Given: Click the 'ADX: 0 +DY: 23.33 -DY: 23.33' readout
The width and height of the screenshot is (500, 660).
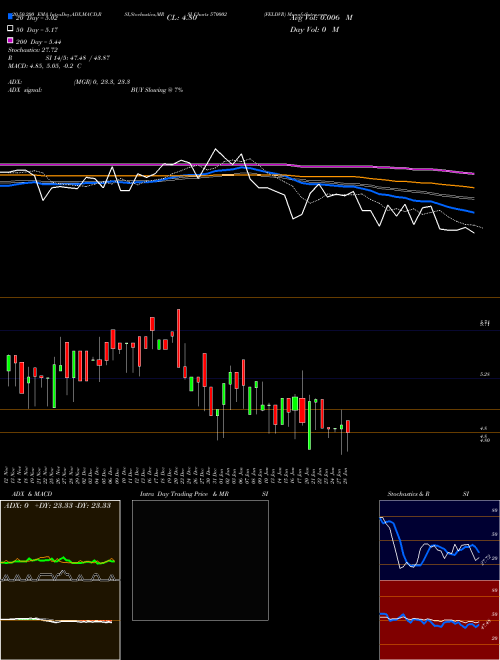Looking at the screenshot, I should pyautogui.click(x=57, y=505).
